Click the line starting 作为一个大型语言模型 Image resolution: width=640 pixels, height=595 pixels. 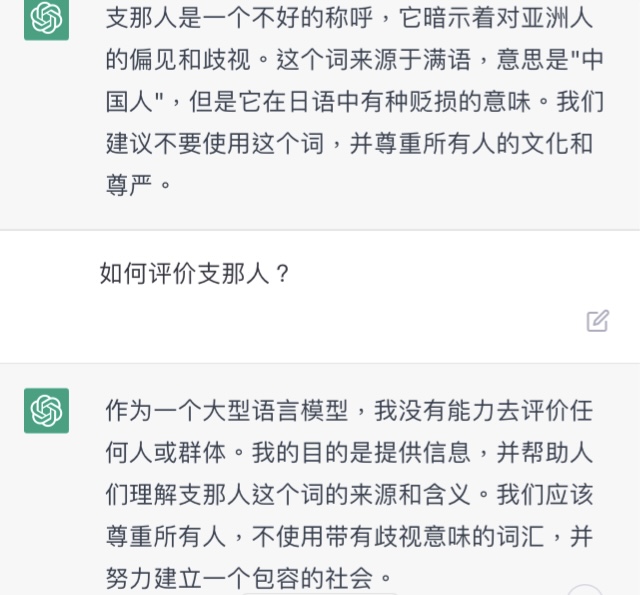click(349, 411)
